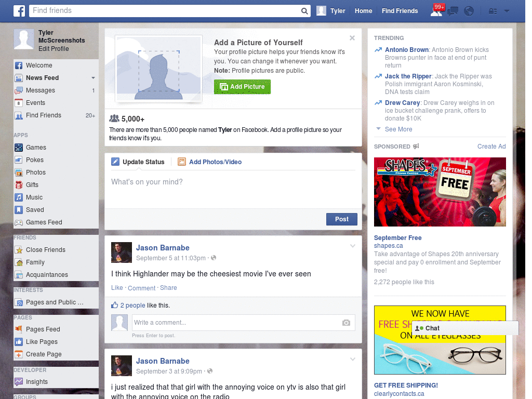Open Drew Carey trending topic
This screenshot has height=399, width=532.
(403, 103)
